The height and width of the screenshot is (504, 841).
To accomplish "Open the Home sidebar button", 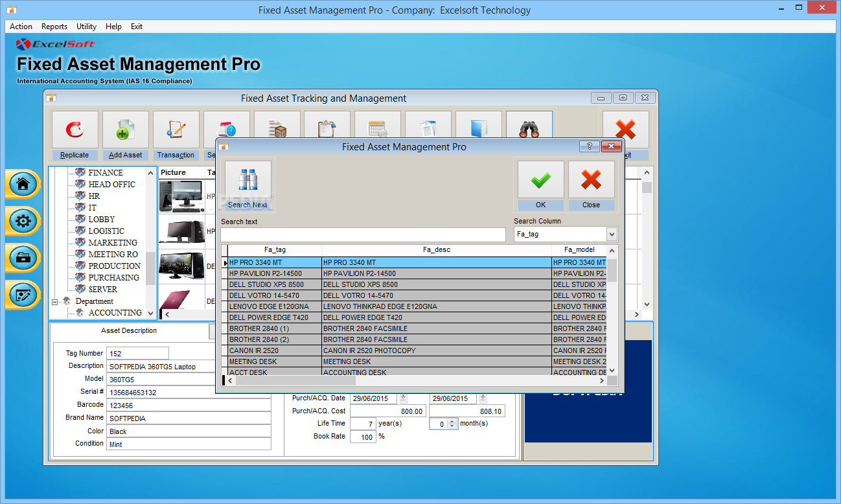I will click(23, 184).
